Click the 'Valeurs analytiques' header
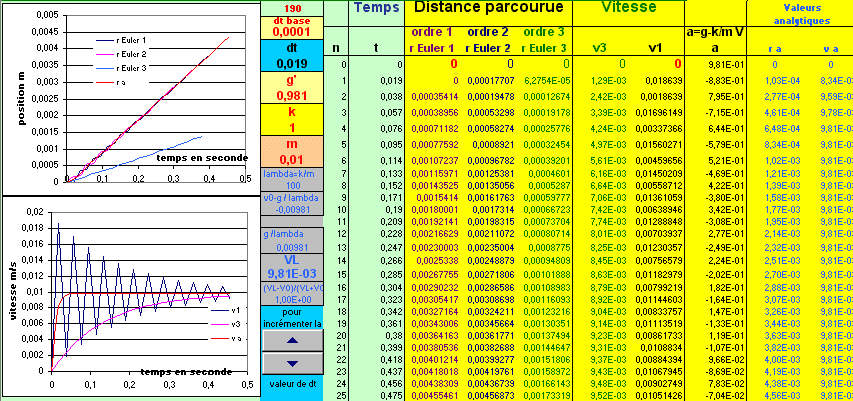This screenshot has height=401, width=853. [x=802, y=14]
